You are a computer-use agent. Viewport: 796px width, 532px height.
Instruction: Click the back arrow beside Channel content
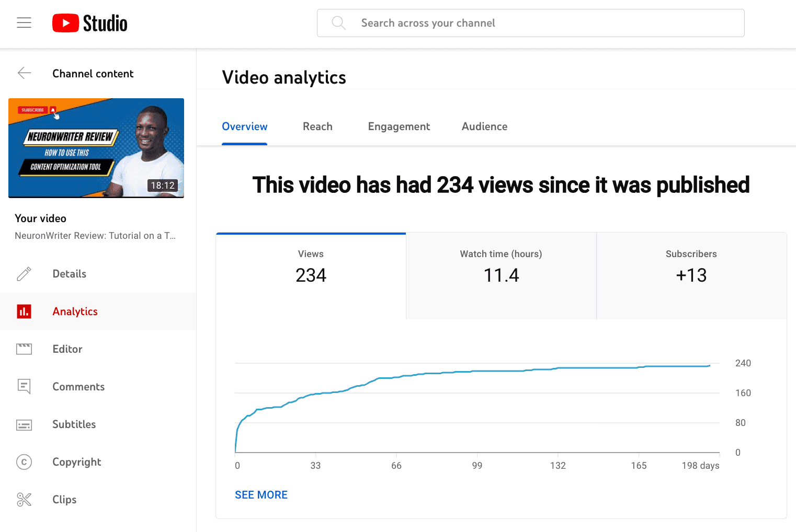(x=24, y=73)
